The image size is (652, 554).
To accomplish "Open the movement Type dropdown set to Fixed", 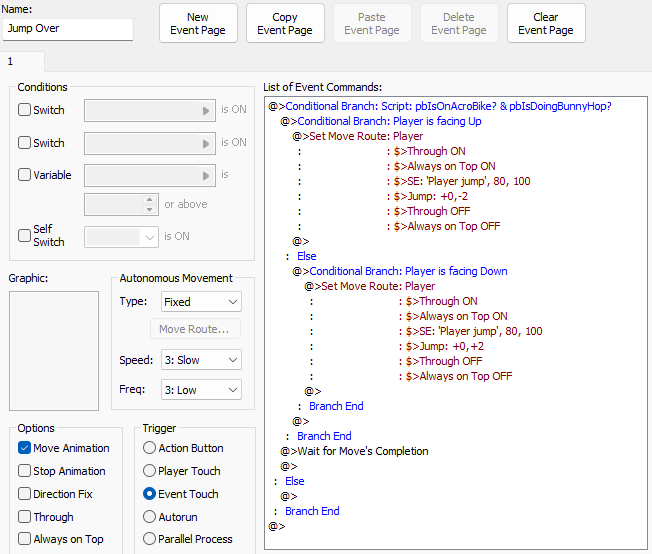I will coord(201,302).
